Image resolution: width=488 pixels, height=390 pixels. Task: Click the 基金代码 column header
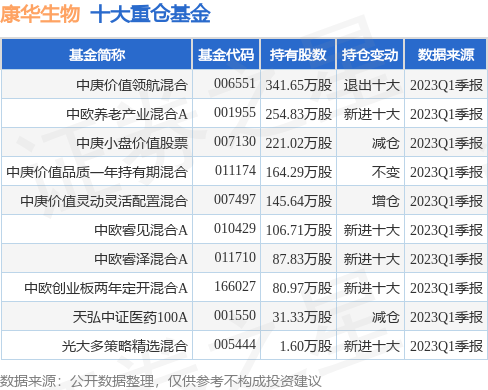(226, 55)
